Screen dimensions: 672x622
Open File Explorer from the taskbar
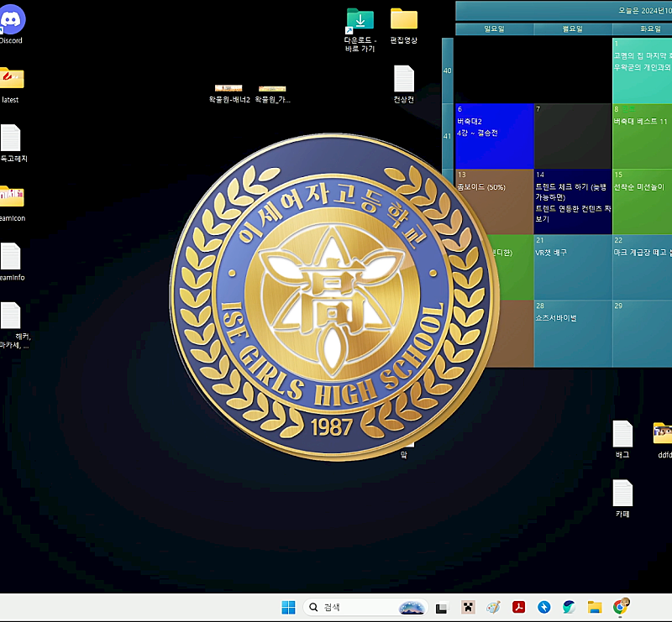pos(595,607)
